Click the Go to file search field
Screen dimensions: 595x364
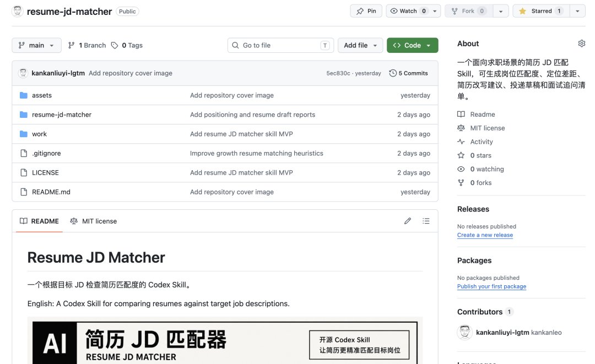pos(280,45)
